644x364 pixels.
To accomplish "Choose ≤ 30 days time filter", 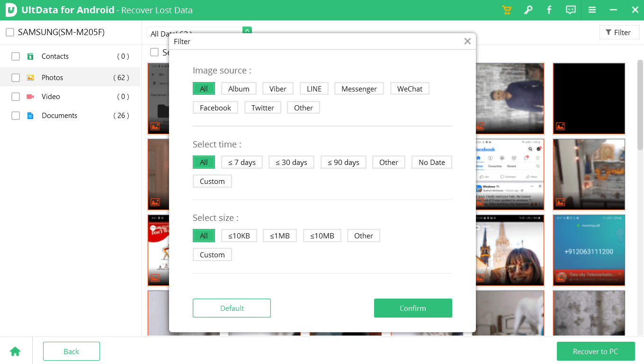I will (x=292, y=162).
